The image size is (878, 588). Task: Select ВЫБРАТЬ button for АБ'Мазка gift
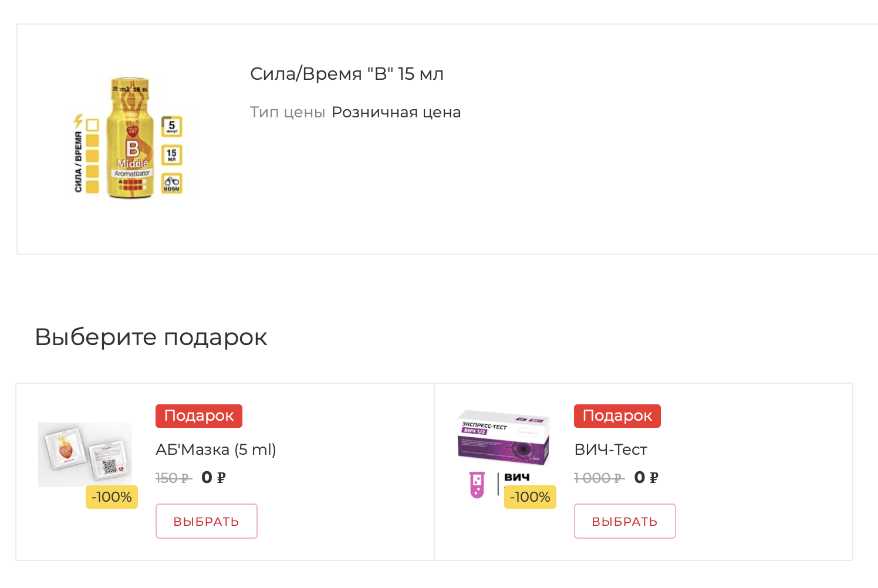pyautogui.click(x=206, y=521)
